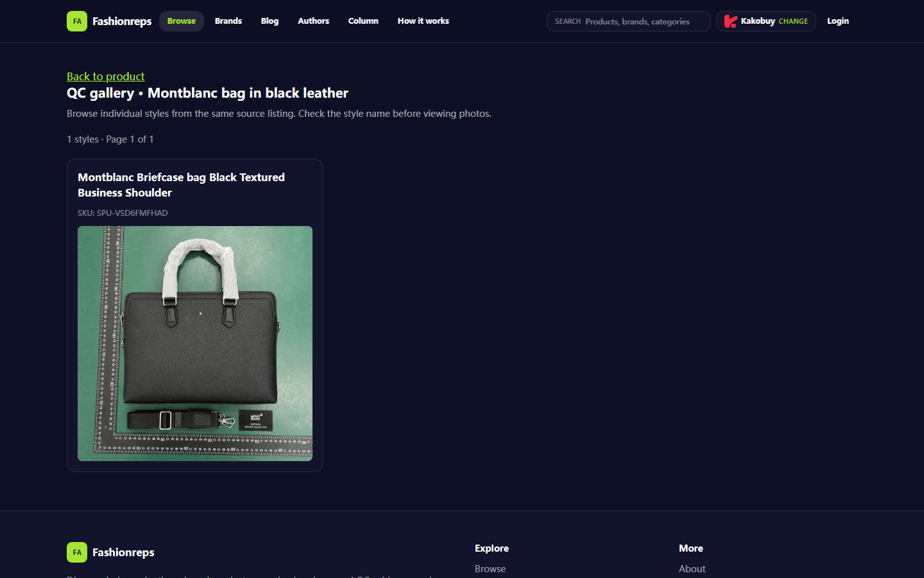The width and height of the screenshot is (924, 578).
Task: Follow the Back to product link
Action: pos(106,76)
